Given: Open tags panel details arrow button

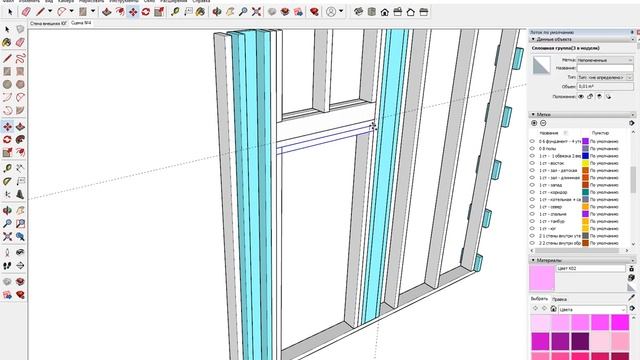Looking at the screenshot, I should coord(632,123).
